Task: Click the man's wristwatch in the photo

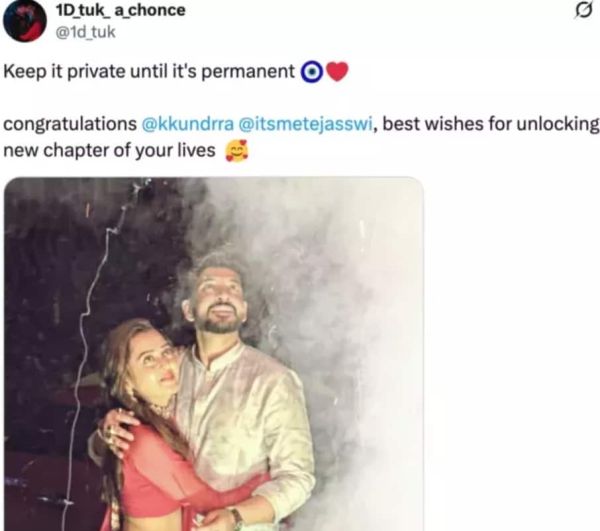Action: (x=234, y=517)
